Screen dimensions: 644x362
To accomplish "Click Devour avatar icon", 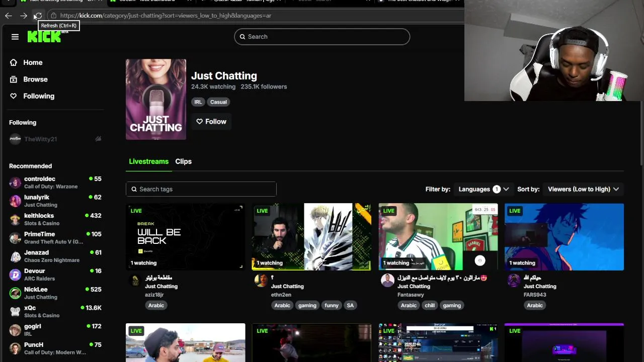I will click(16, 275).
